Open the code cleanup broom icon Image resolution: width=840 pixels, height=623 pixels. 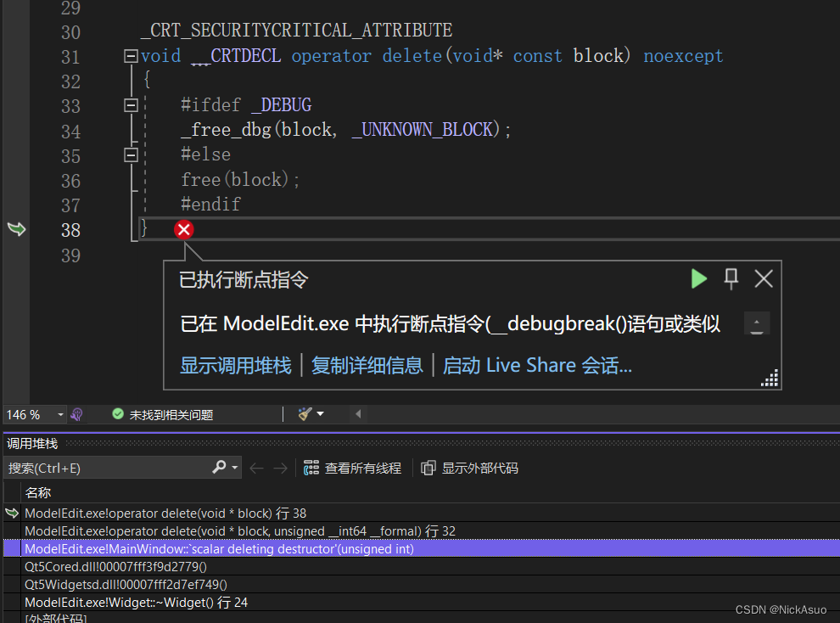point(305,414)
